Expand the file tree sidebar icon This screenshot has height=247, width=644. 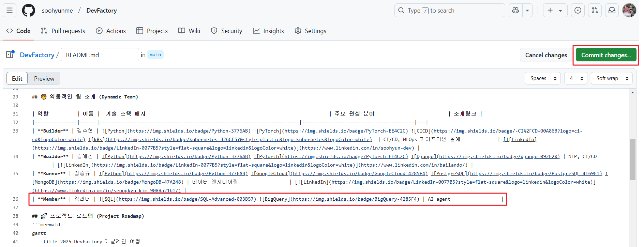click(x=10, y=55)
